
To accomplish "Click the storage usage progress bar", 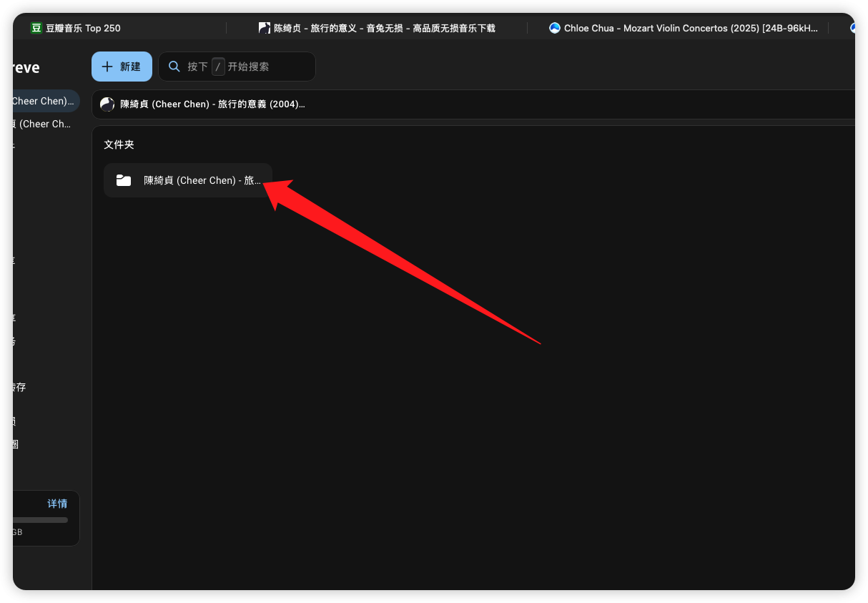I will point(40,520).
